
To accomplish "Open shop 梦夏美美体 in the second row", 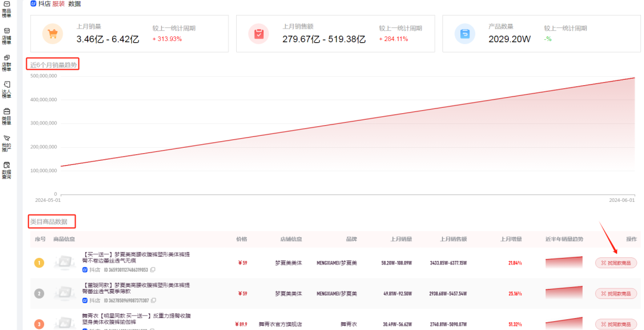I will (289, 294).
